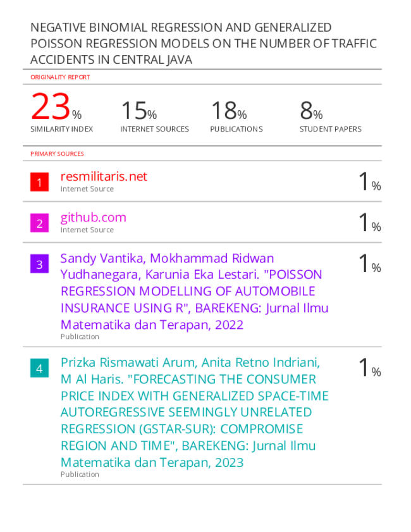The height and width of the screenshot is (532, 411).
Task: Select the Primary Sources heading
Action: [x=57, y=154]
